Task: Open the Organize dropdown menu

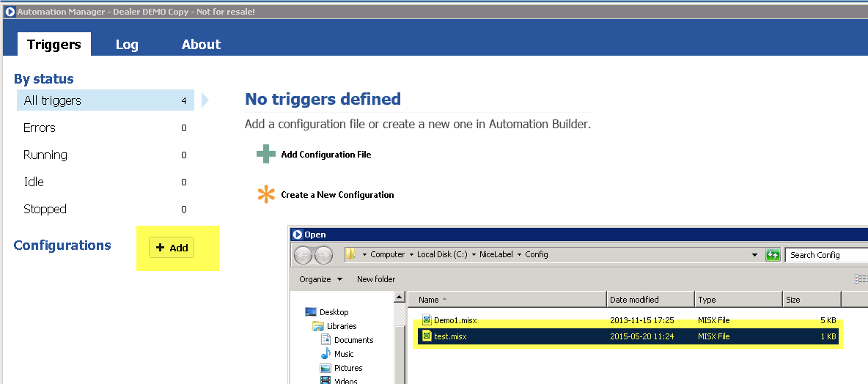Action: tap(320, 279)
